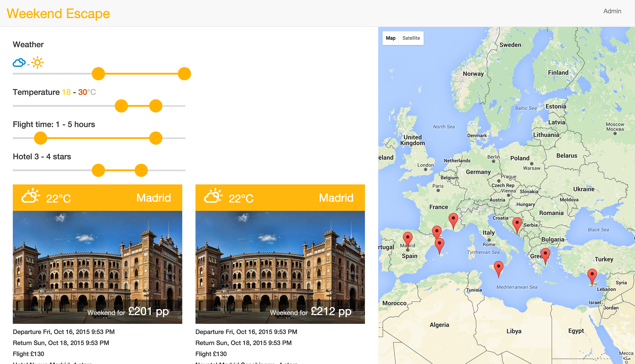Click the Temperature slider left handle

pos(121,106)
